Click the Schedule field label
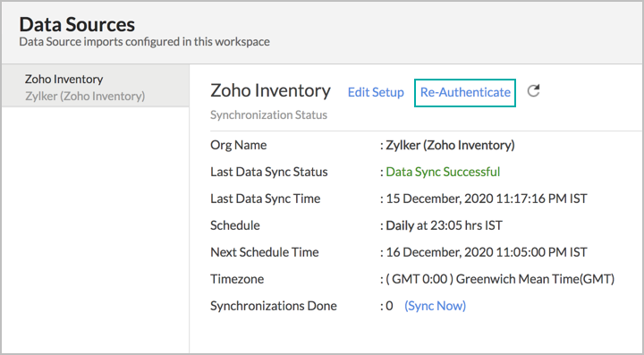The image size is (644, 355). click(235, 225)
